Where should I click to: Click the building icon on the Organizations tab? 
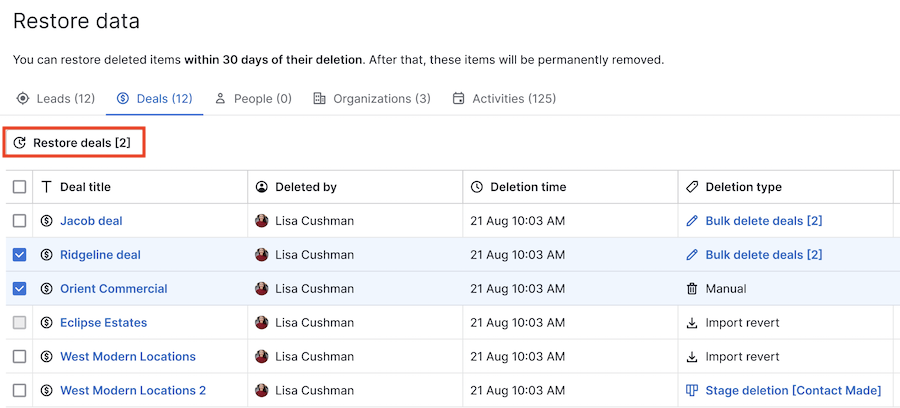pyautogui.click(x=319, y=99)
